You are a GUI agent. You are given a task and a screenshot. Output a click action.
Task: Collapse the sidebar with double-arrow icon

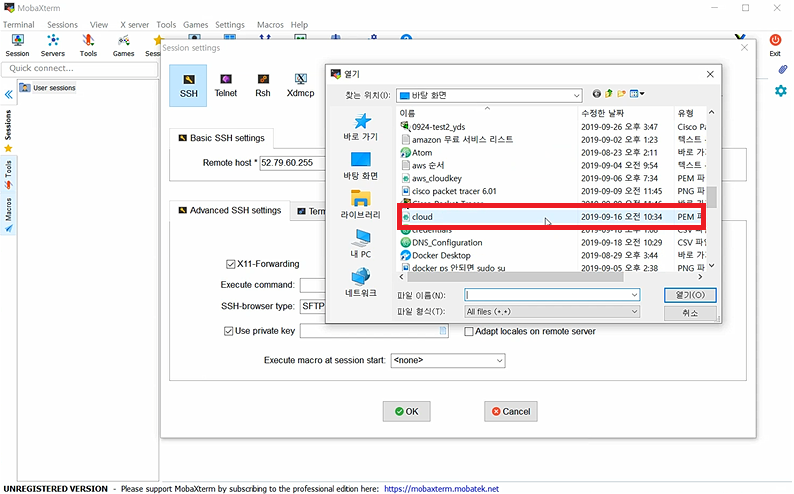[9, 95]
